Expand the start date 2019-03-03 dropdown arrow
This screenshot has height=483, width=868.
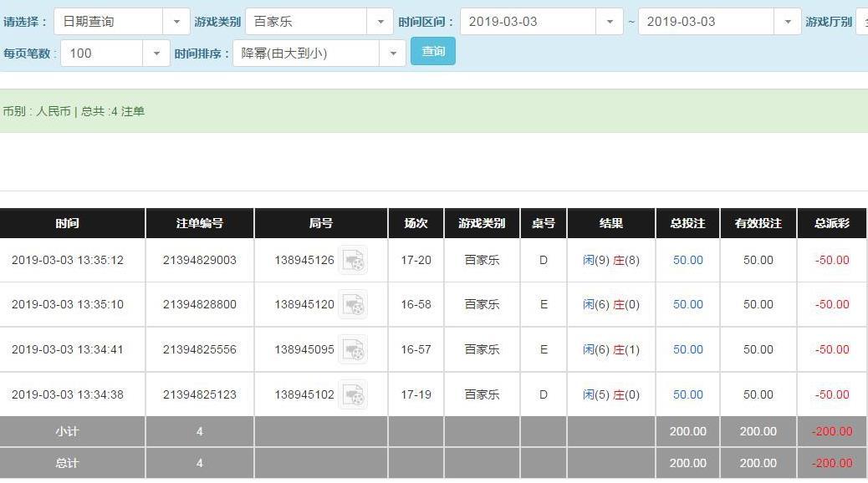coord(609,22)
